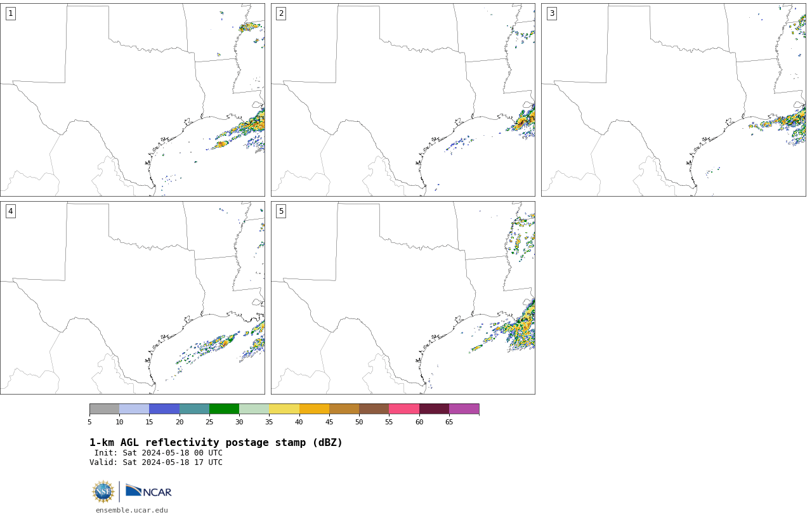Click the yellow 35-40 dBZ swatch
812x517 pixels.
click(x=284, y=409)
